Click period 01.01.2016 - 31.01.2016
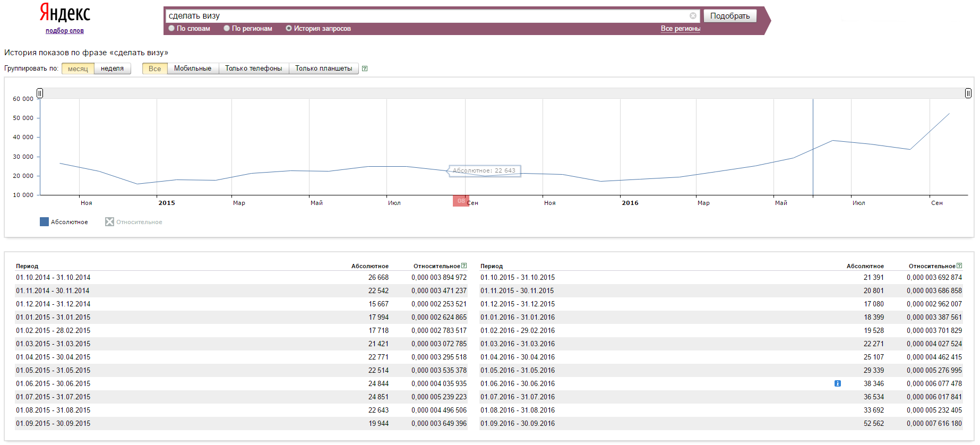Viewport: 980px width, 445px height. coord(518,317)
